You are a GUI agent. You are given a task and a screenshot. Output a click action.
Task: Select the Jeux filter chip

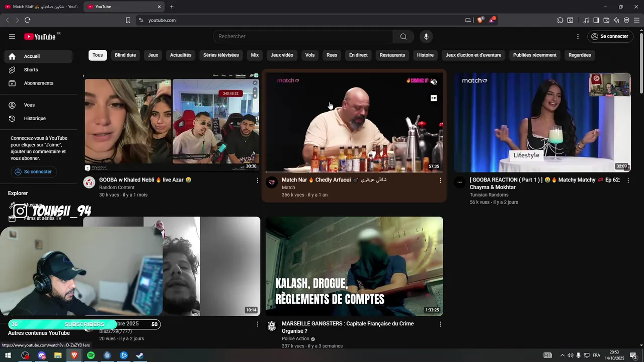coord(153,55)
